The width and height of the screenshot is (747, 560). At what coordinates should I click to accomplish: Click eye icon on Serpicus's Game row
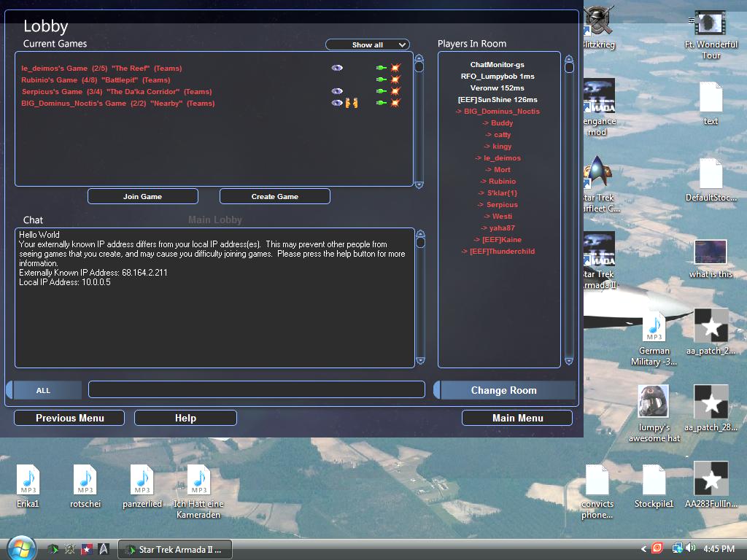tap(336, 91)
